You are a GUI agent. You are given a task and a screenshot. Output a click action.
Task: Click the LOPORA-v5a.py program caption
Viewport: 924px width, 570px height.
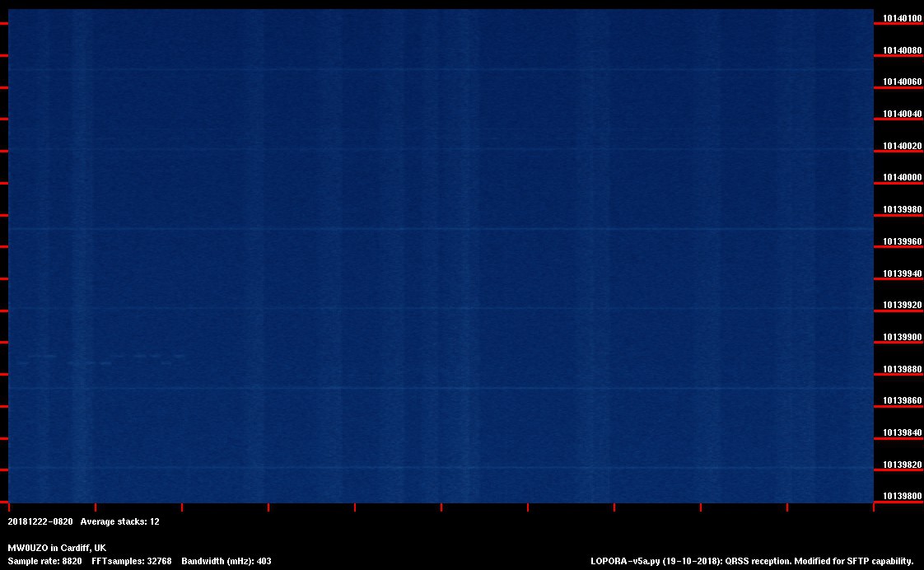tap(752, 561)
